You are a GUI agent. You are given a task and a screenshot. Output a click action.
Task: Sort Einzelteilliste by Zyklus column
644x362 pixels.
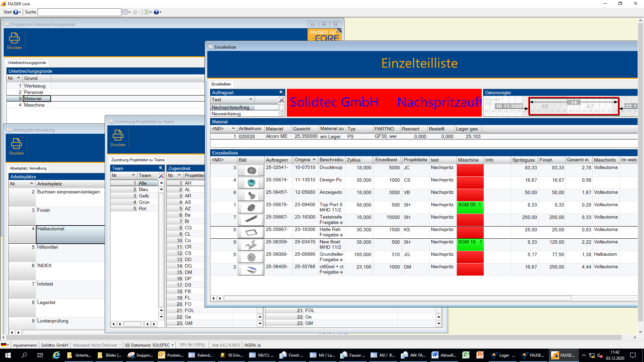359,160
